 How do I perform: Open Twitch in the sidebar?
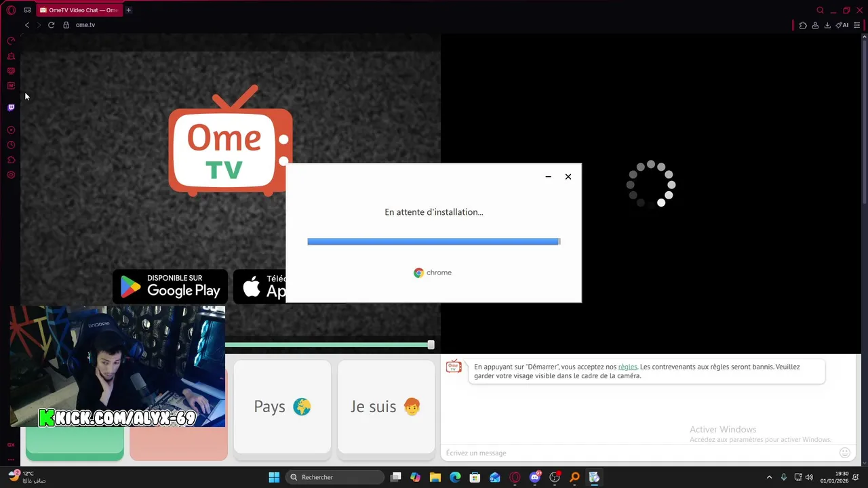tap(11, 107)
